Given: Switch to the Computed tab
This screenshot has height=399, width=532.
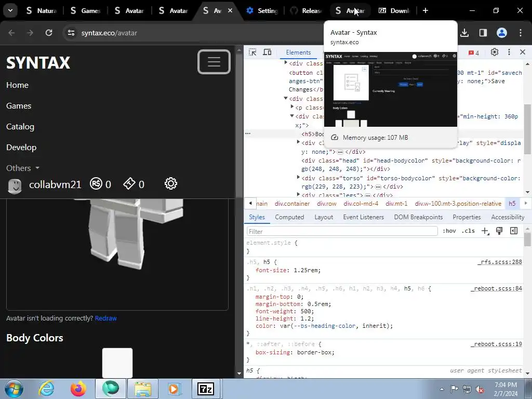Looking at the screenshot, I should (289, 217).
